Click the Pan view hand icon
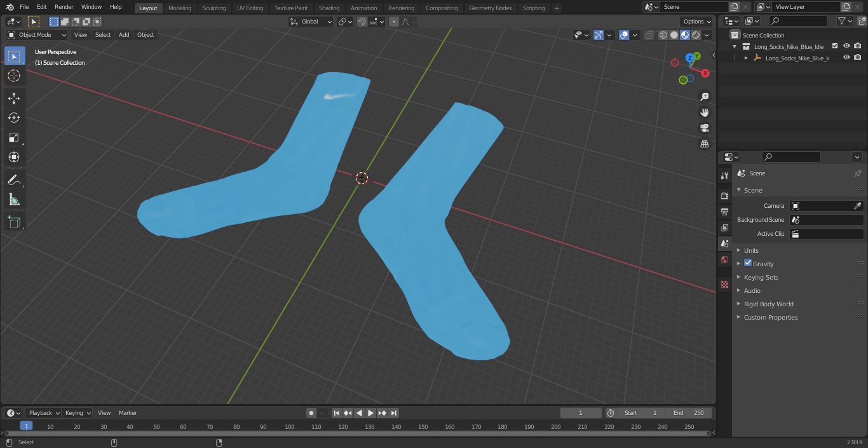868x448 pixels. [704, 112]
